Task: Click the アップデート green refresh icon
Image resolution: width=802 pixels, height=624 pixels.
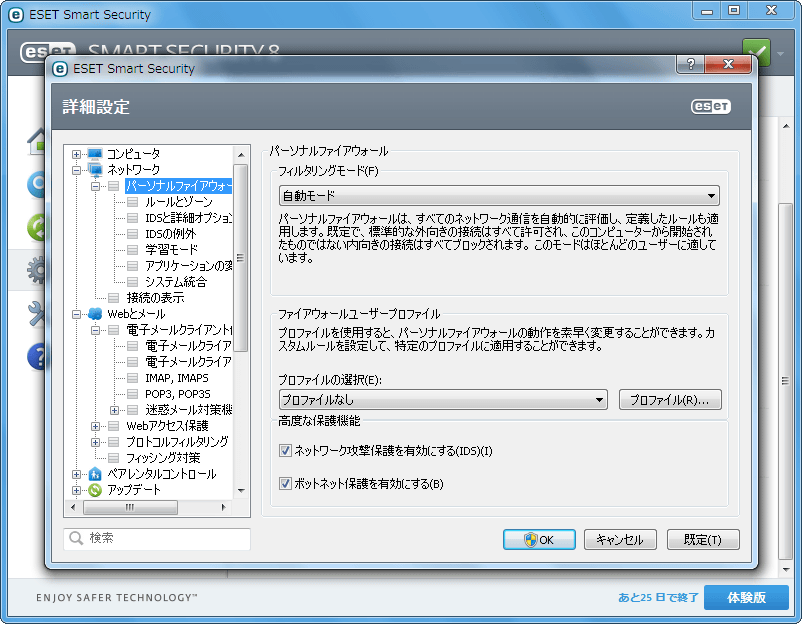Action: coord(95,490)
